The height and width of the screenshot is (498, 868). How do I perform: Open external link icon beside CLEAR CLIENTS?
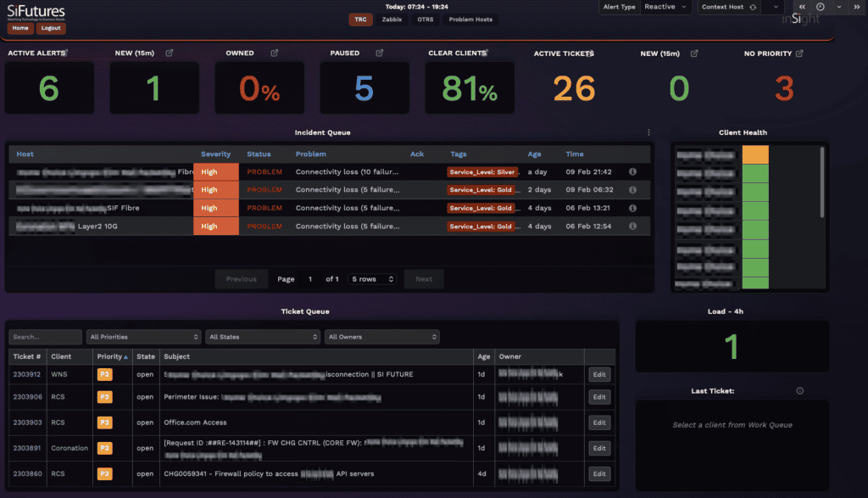(486, 52)
